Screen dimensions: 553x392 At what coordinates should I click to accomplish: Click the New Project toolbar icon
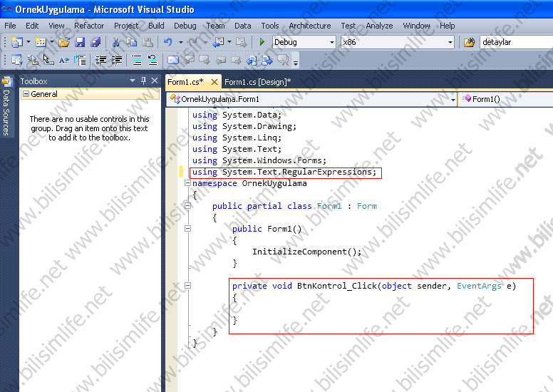pos(16,42)
